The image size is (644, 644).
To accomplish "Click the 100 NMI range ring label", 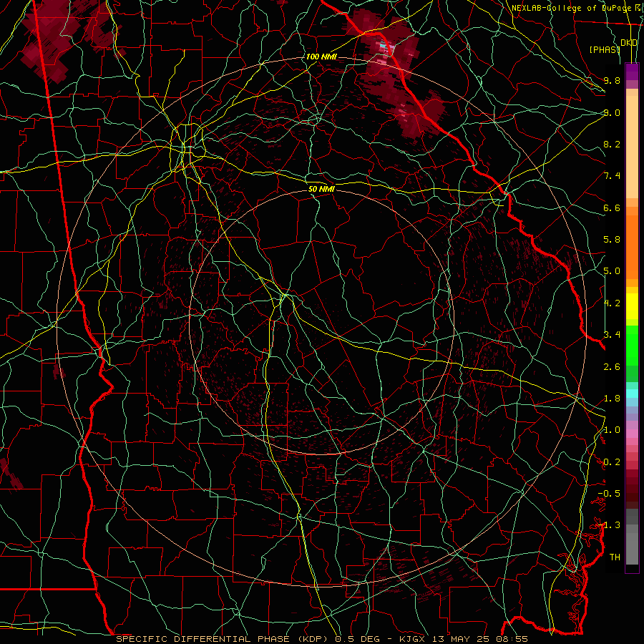I will click(x=321, y=57).
